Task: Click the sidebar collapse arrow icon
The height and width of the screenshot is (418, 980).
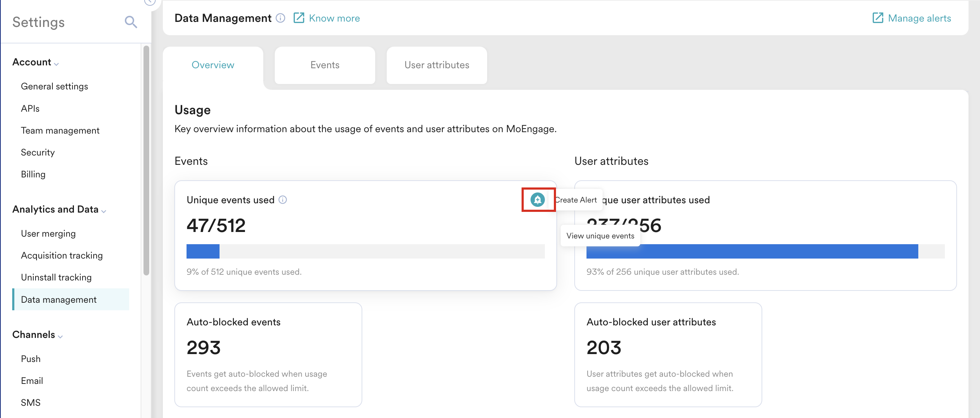Action: (x=150, y=2)
